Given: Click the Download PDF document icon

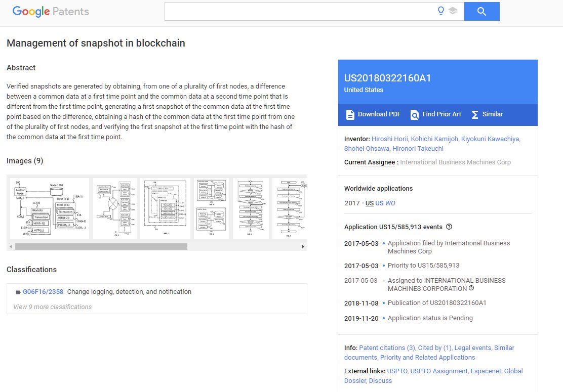Looking at the screenshot, I should (x=350, y=115).
